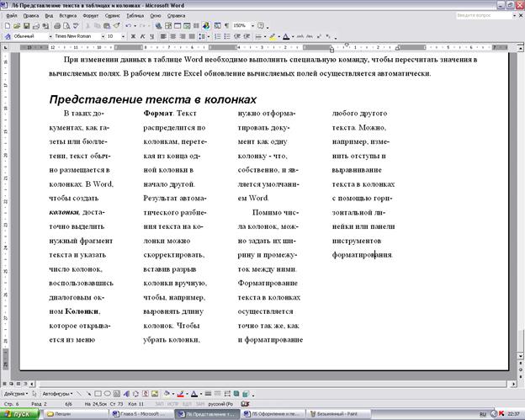This screenshot has height=420, width=525.
Task: Open the Автофигуры shapes menu
Action: click(57, 394)
